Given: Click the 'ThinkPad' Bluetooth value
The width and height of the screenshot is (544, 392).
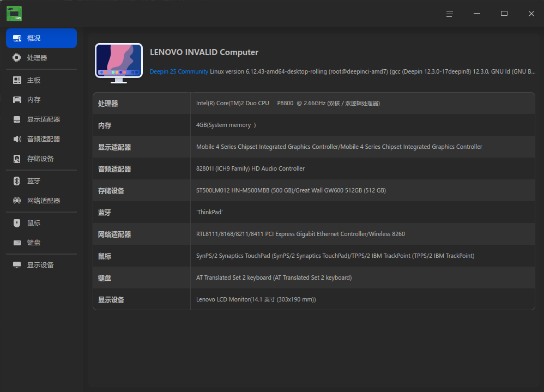Looking at the screenshot, I should click(x=209, y=212).
